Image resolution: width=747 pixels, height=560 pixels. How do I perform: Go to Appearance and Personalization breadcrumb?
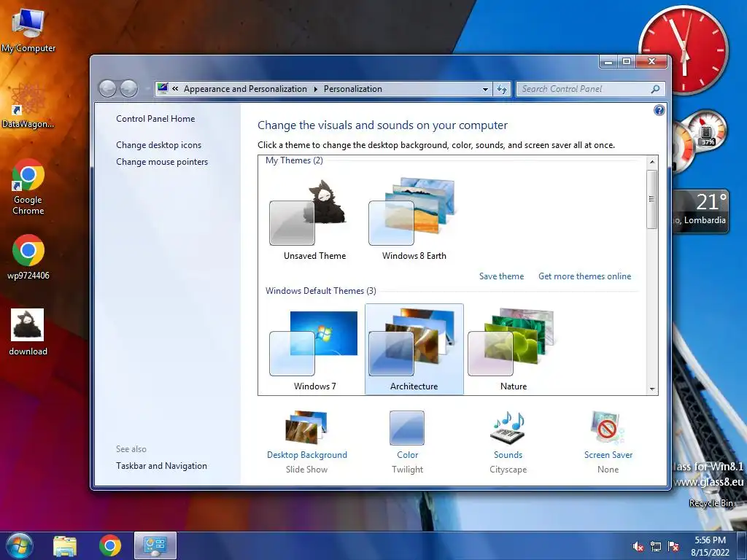pyautogui.click(x=245, y=88)
